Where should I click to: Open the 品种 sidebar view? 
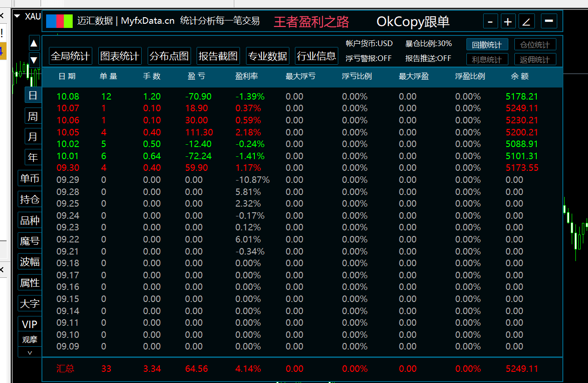[x=30, y=220]
